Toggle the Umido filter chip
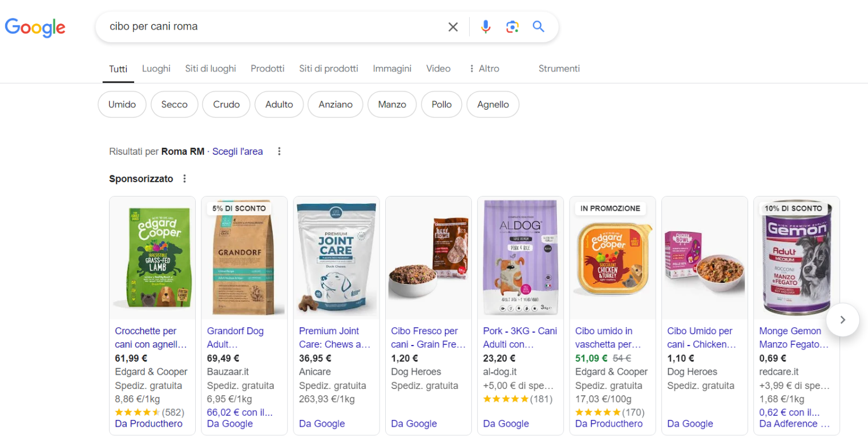Viewport: 868px width, 445px height. pos(122,105)
